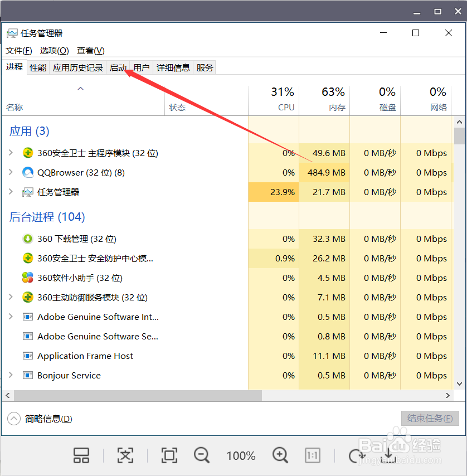This screenshot has width=467, height=476.
Task: Select the 进程 tab
Action: 14,67
